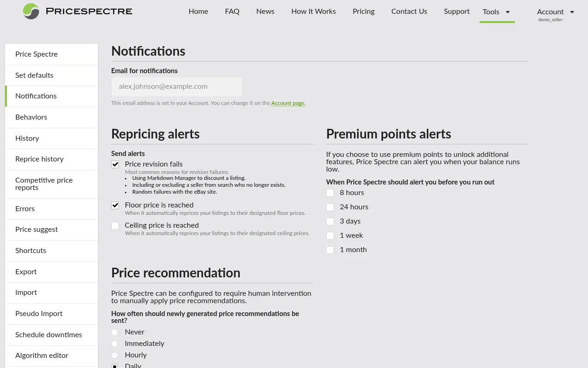Disable the Price revision fails alert
The height and width of the screenshot is (368, 588).
coord(115,164)
